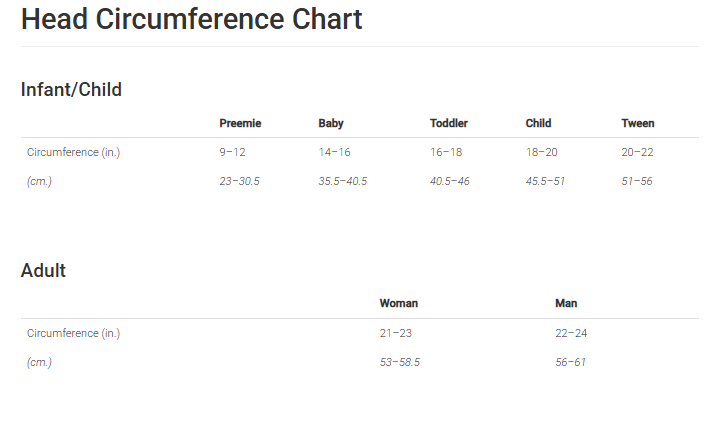The height and width of the screenshot is (440, 715).
Task: Select the Woman 53–58.5 cm value
Action: (399, 362)
